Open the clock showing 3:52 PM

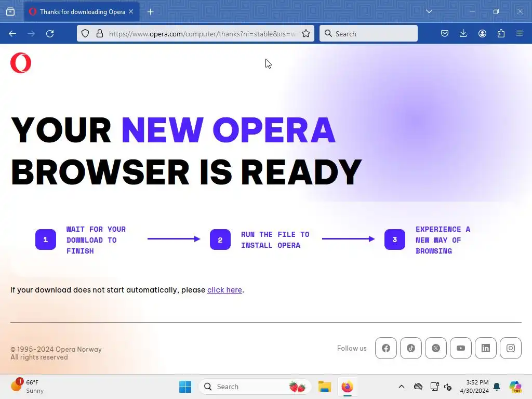click(474, 387)
